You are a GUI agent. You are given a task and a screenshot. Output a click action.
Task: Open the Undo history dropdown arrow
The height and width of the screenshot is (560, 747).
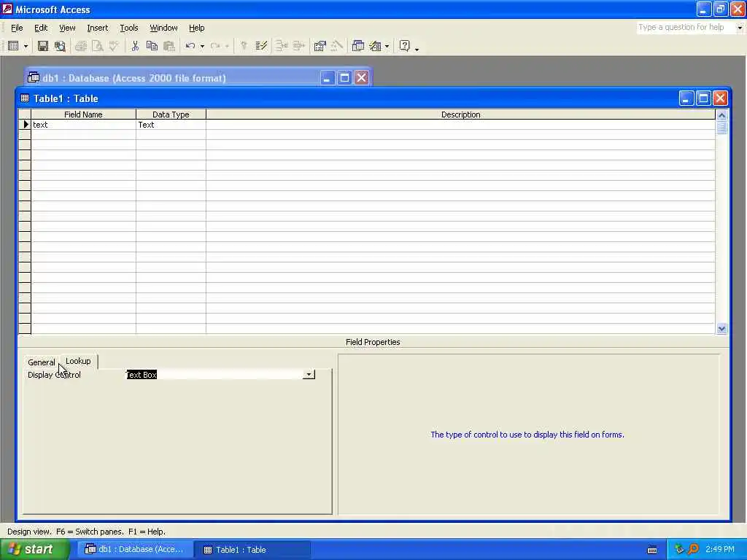[x=202, y=46]
